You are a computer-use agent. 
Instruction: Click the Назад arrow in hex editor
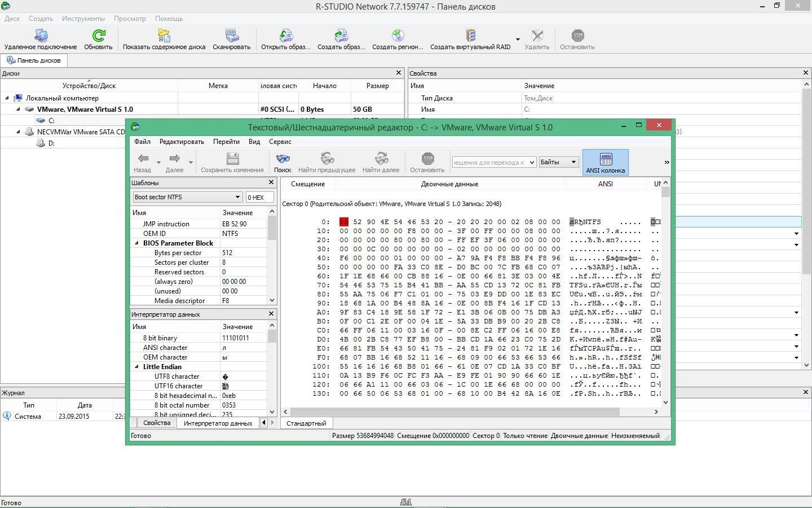pyautogui.click(x=143, y=159)
